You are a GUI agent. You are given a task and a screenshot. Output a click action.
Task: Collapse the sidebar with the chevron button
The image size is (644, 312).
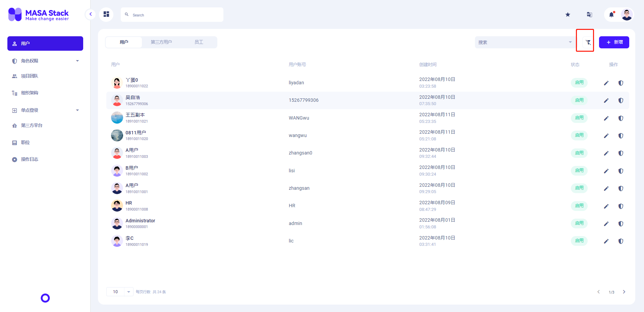[x=91, y=14]
